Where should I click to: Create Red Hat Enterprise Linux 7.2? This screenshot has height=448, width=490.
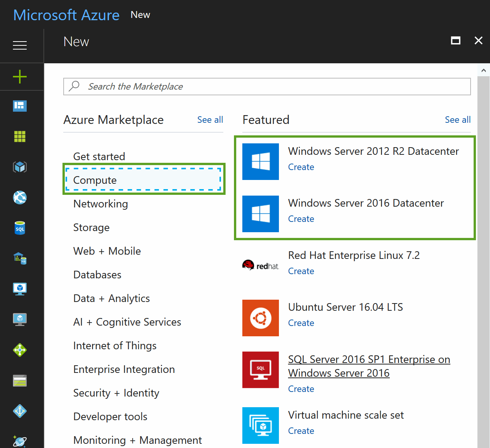click(x=301, y=271)
